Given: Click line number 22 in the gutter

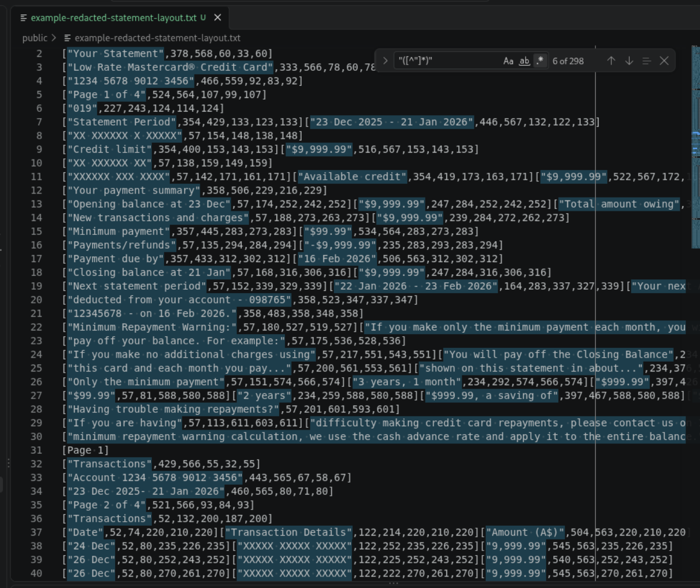Looking at the screenshot, I should 36,327.
